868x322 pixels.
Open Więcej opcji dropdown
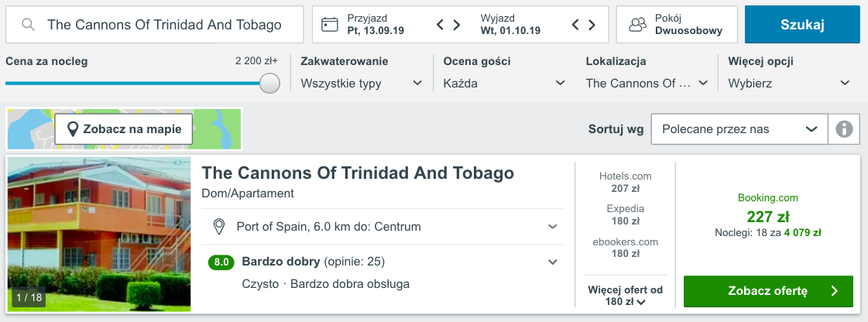point(789,84)
